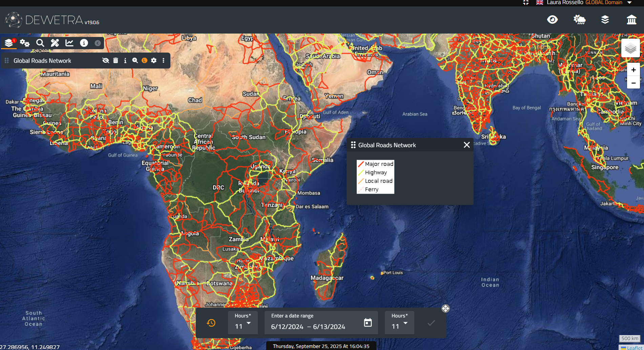Close the Global Roads Network legend
Image resolution: width=644 pixels, height=350 pixels.
click(x=466, y=145)
